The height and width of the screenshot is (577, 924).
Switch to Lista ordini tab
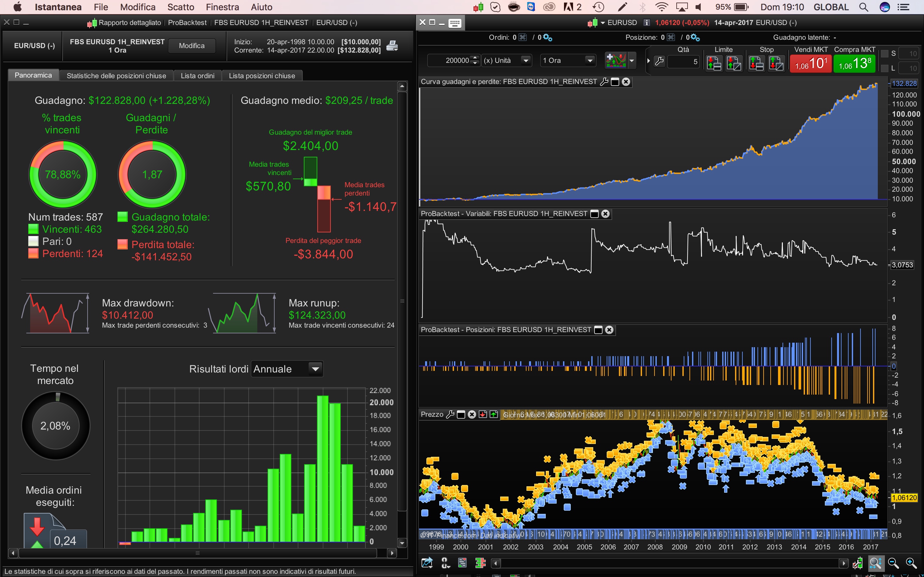[197, 76]
